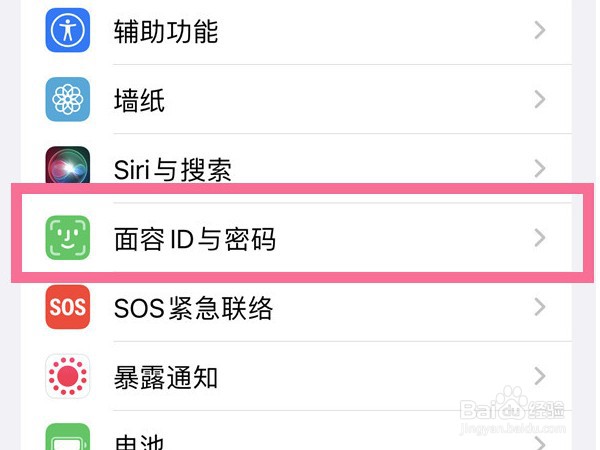The height and width of the screenshot is (450, 600).
Task: Open SOS紧急联络 settings label
Action: pos(194,308)
